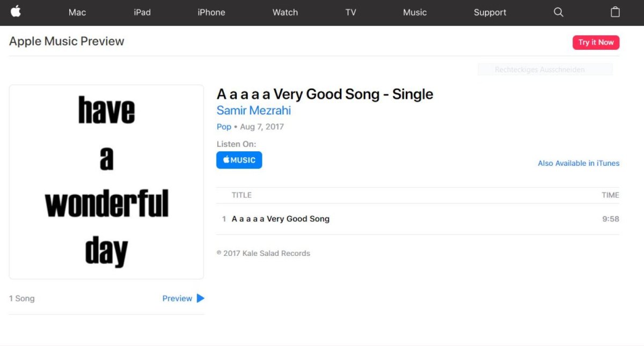
Task: Click the have a wonderful day album artwork
Action: (x=106, y=182)
